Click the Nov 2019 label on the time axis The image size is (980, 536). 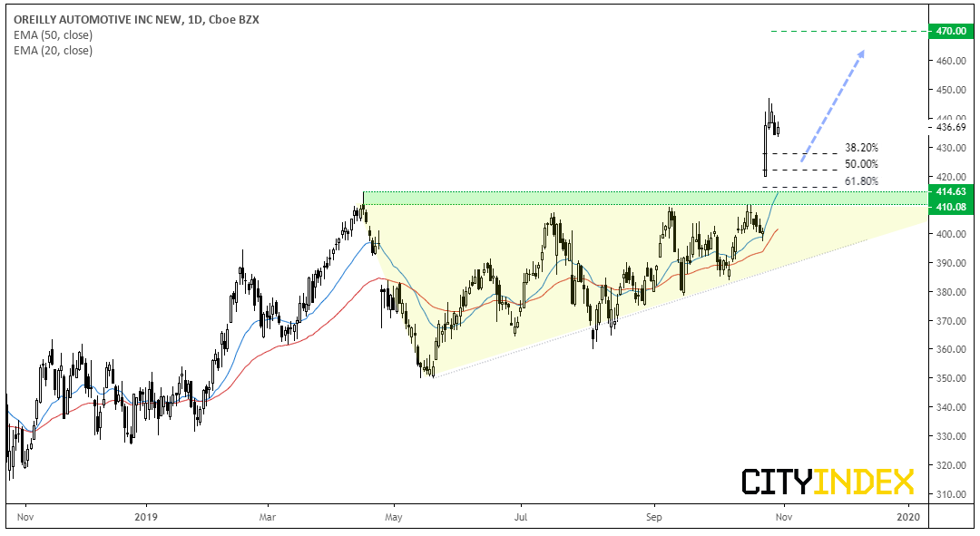point(784,517)
